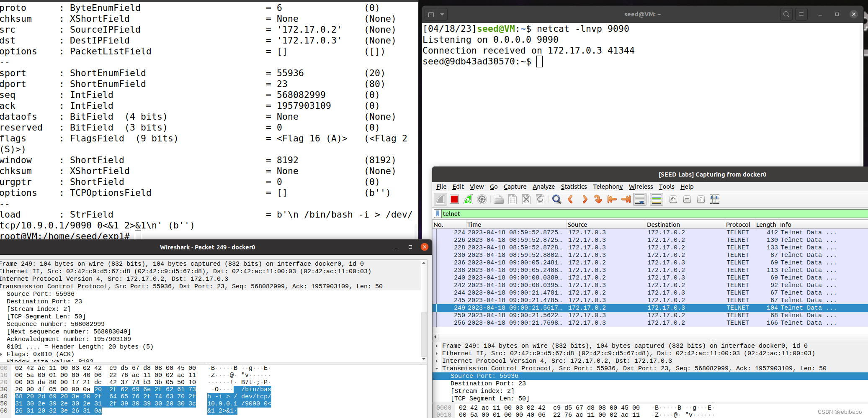The image size is (868, 418).
Task: Expand Frame 249 in main Wireshark details
Action: click(437, 346)
